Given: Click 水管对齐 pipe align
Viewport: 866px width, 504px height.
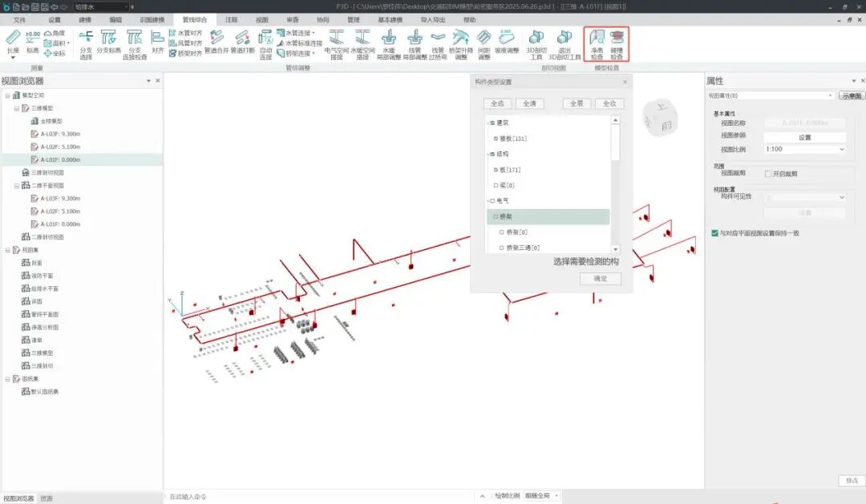Looking at the screenshot, I should tap(185, 33).
